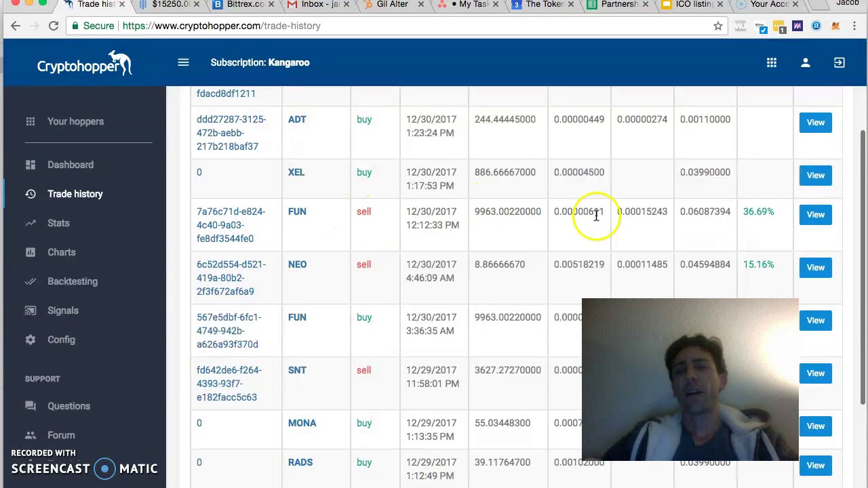This screenshot has height=488, width=868.
Task: Open order ID ddd27287-3125 link
Action: point(231,133)
